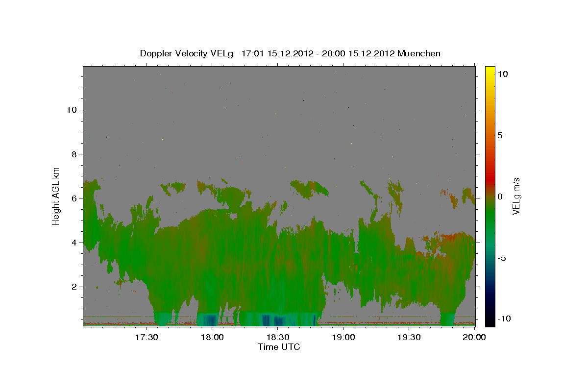Click the colorbar label '10' at top
The width and height of the screenshot is (588, 392).
503,73
